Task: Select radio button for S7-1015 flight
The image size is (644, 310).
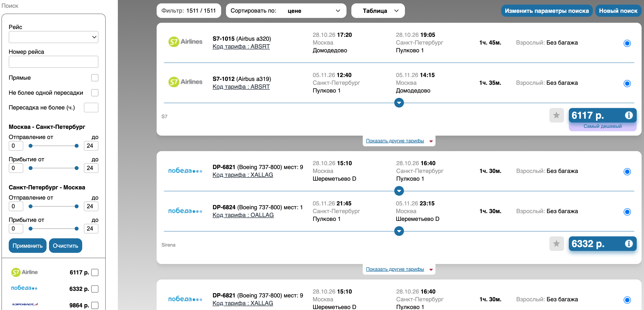Action: tap(627, 43)
